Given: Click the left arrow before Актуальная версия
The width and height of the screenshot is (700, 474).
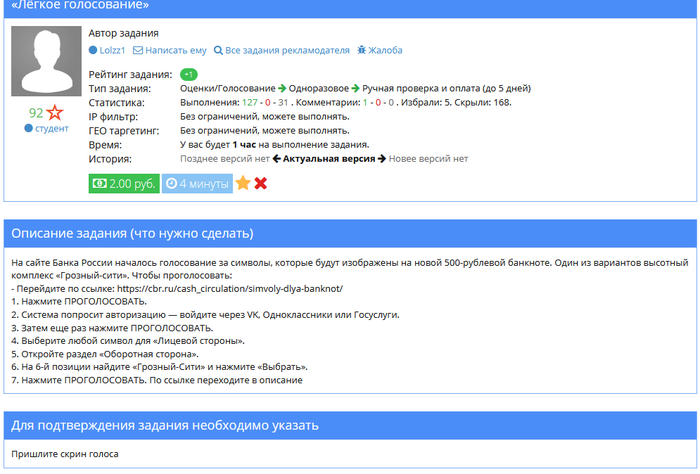Looking at the screenshot, I should coord(276,159).
